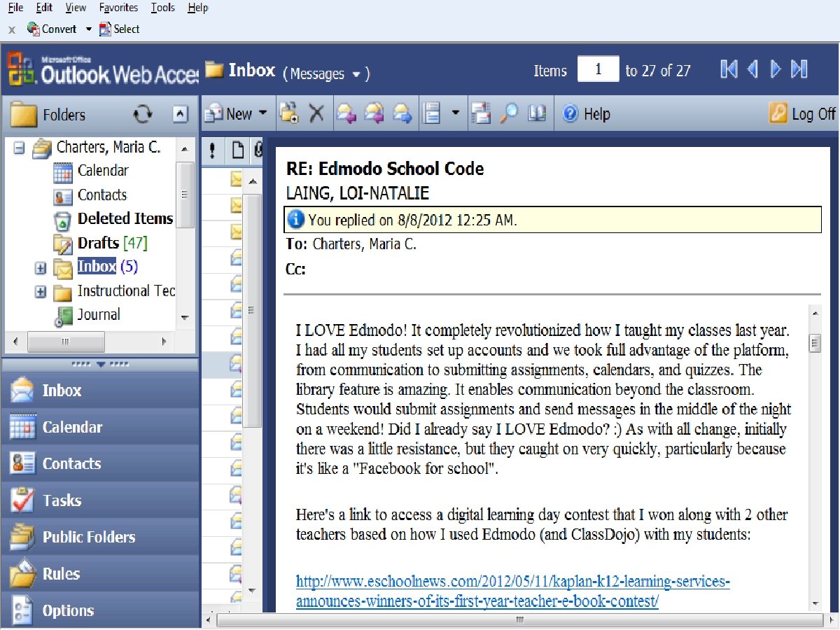
Task: Open the reading pane options dropdown arrow
Action: click(455, 113)
